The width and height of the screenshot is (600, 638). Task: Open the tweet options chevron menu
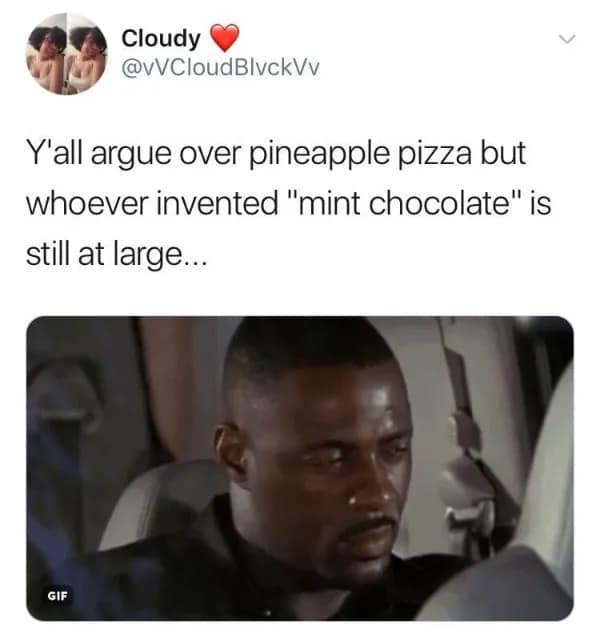point(567,39)
